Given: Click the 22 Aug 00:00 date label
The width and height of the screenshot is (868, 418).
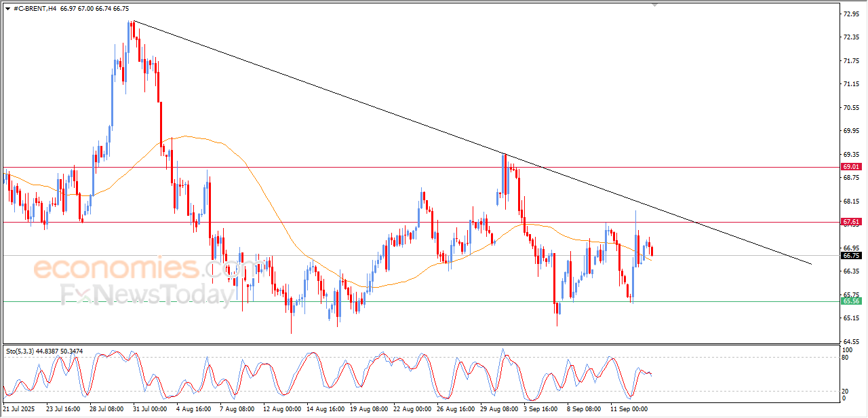Looking at the screenshot, I should click(412, 409).
